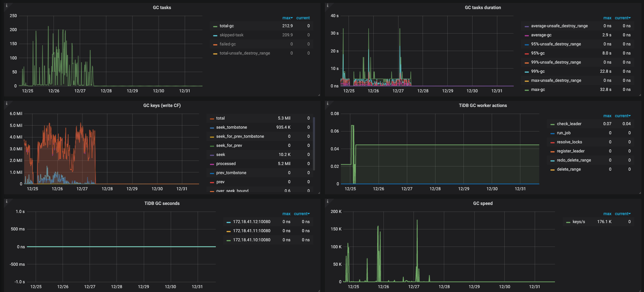Click the GC keys legend scrollbar
Image resolution: width=644 pixels, height=292 pixels.
(x=314, y=143)
